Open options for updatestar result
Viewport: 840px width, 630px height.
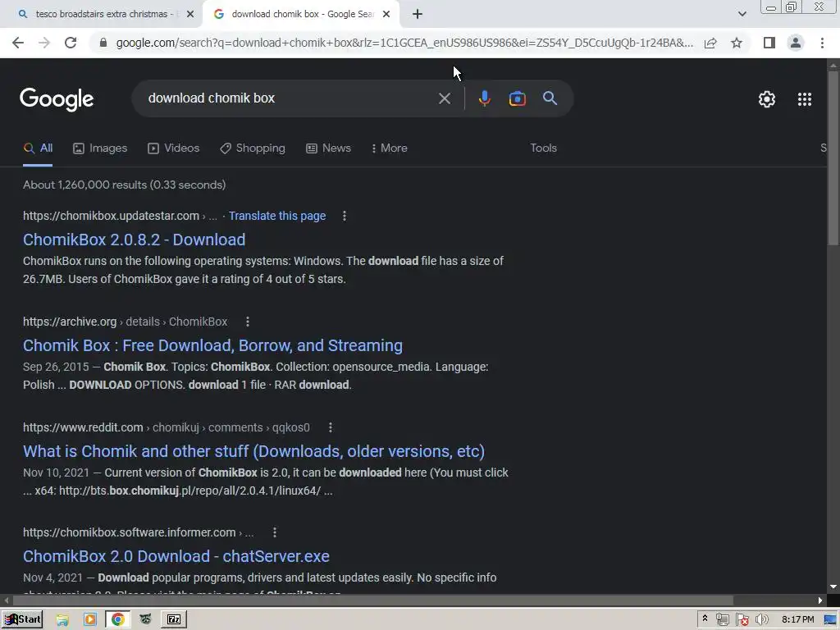[x=345, y=216]
